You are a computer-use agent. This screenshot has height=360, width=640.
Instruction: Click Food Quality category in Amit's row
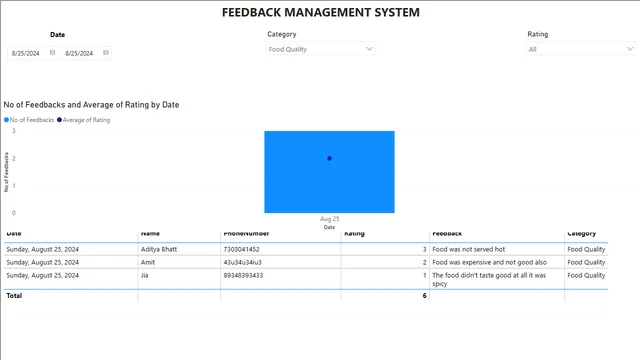click(x=586, y=262)
